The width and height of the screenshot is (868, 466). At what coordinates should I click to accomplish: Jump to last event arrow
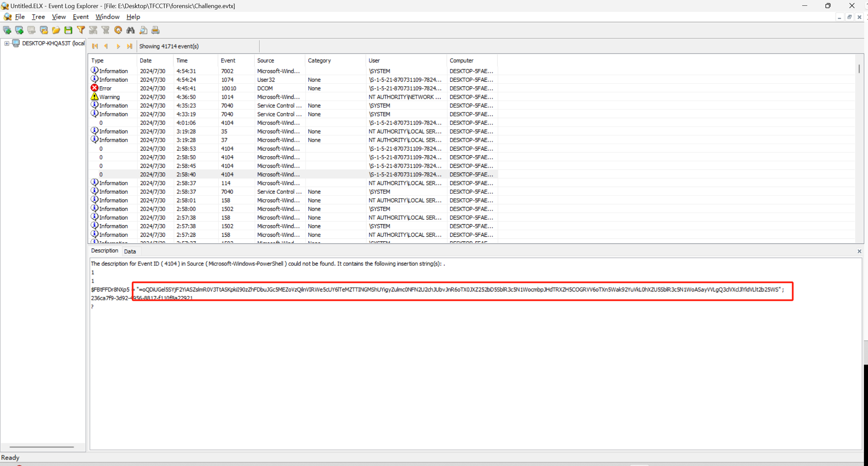tap(130, 46)
